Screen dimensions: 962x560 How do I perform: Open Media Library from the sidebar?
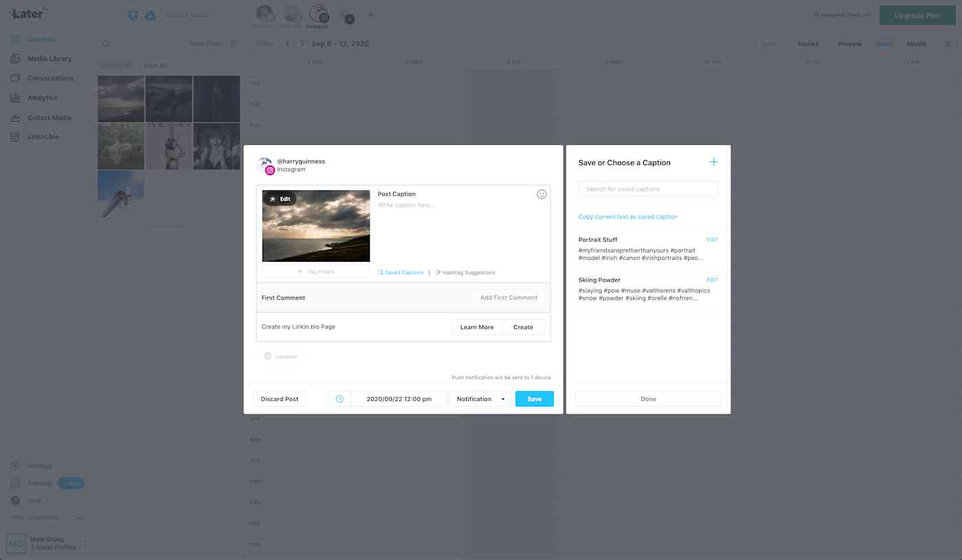(49, 59)
